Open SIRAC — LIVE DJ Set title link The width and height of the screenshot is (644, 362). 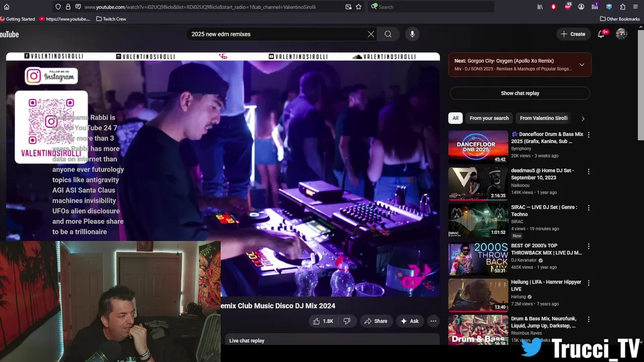(x=544, y=211)
